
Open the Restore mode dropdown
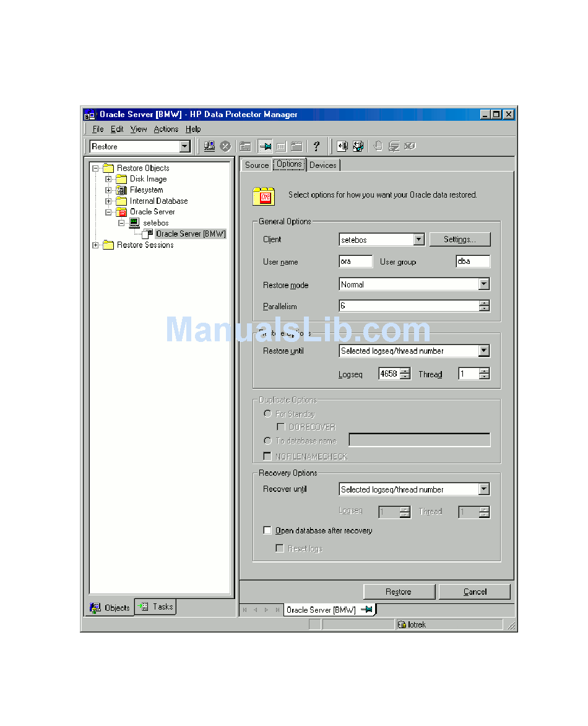pyautogui.click(x=484, y=284)
